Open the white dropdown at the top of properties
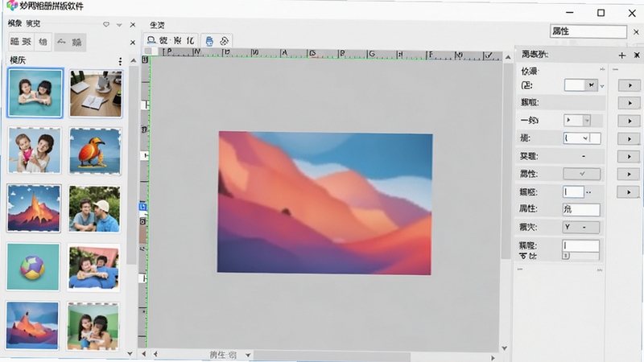 [x=580, y=85]
